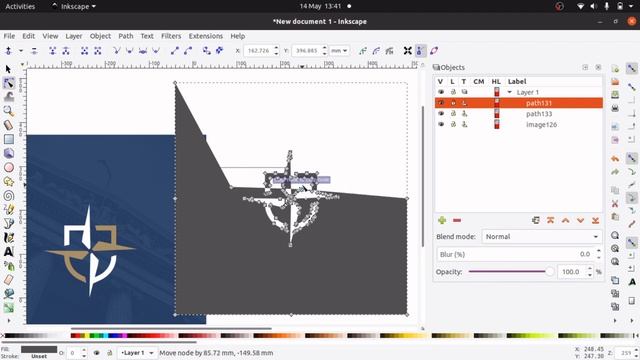The image size is (640, 360).
Task: Click the Print document icon
Action: tap(615, 108)
